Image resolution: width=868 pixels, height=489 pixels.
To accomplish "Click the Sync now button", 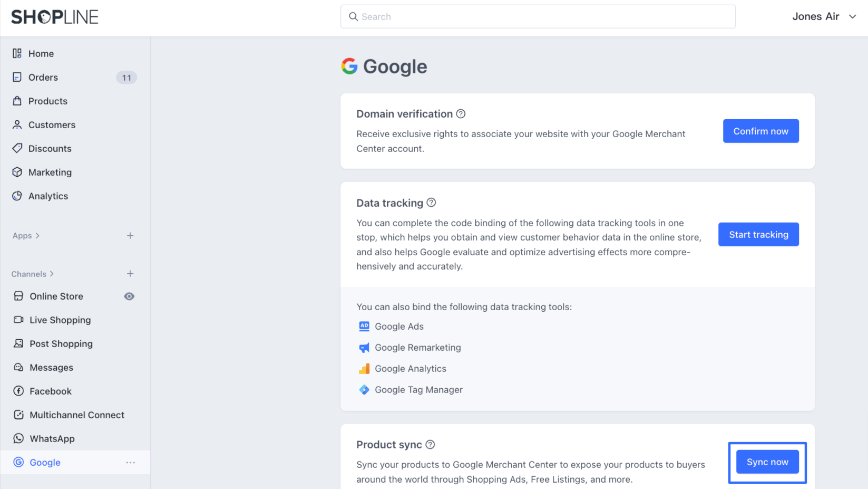I will 767,462.
